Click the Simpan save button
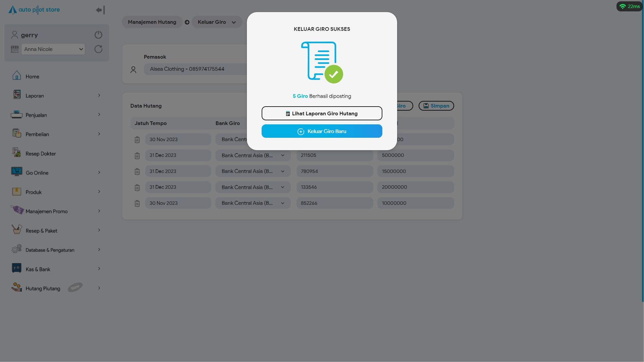The image size is (644, 362). click(436, 106)
